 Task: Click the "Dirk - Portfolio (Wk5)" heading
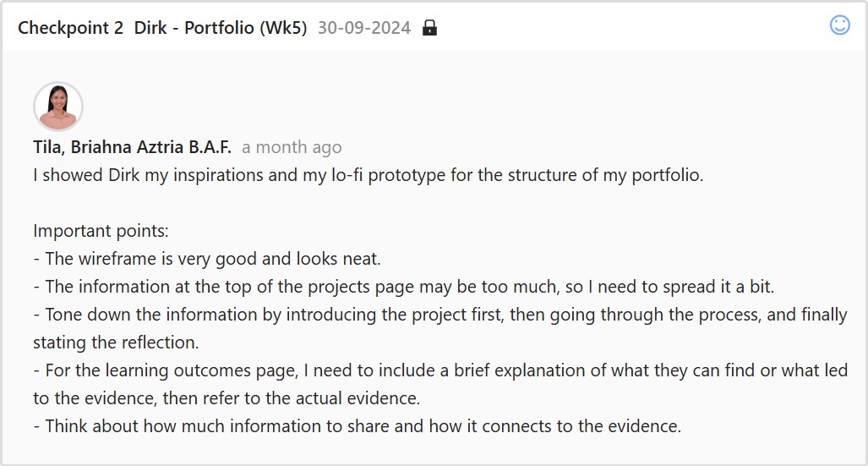[x=220, y=28]
